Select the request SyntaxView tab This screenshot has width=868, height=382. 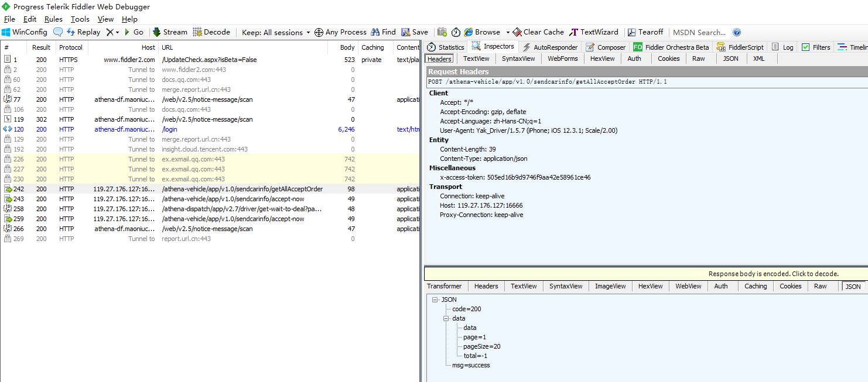coord(518,58)
